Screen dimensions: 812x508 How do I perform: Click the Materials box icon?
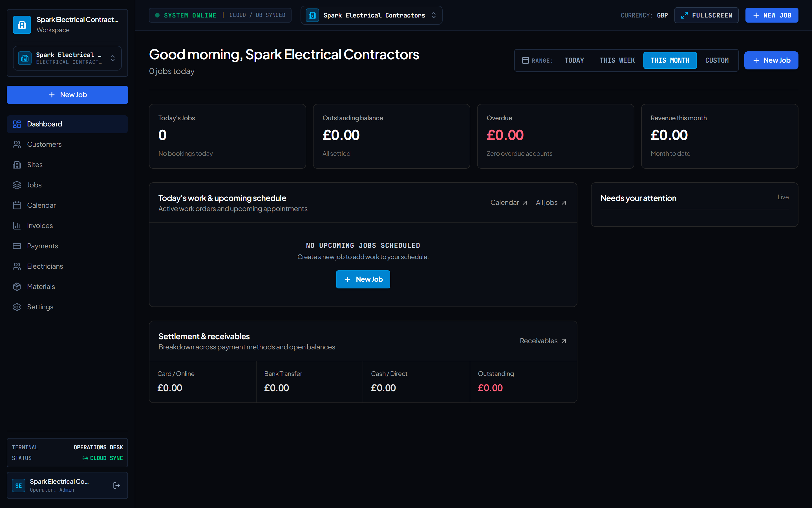click(17, 286)
